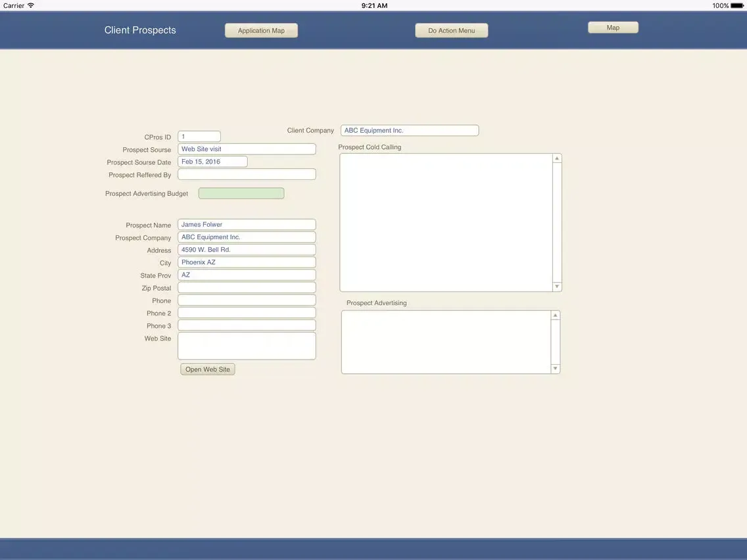Select the Prospect Sourse Date field

212,162
